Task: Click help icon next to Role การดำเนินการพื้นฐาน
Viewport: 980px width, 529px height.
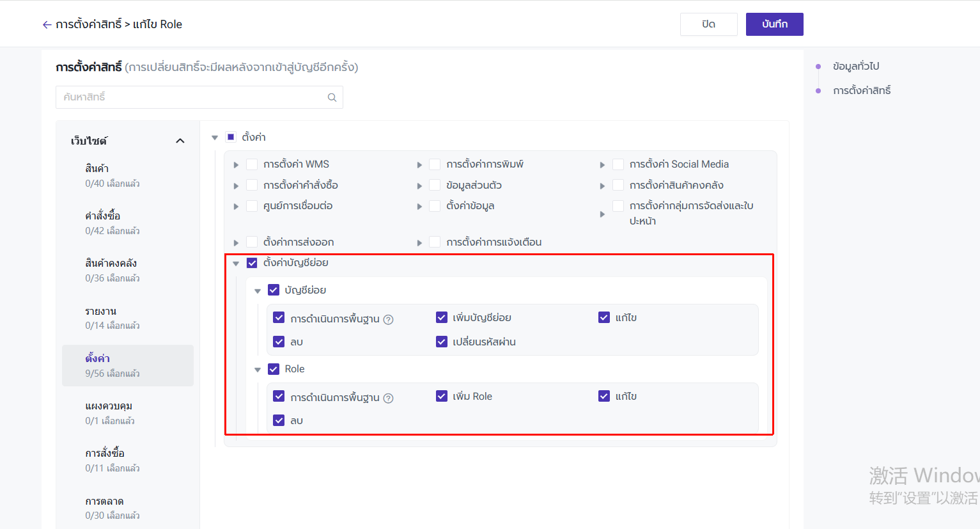Action: 388,398
